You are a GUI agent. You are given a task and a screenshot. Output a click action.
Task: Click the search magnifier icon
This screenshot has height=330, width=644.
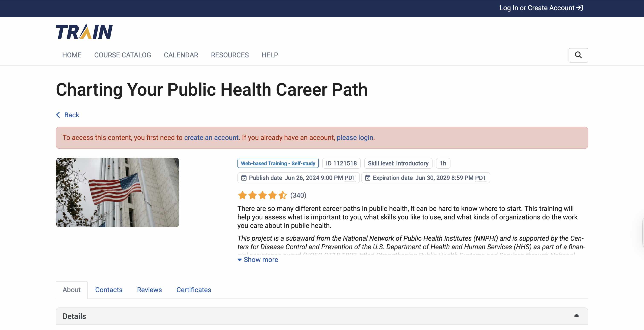[578, 55]
